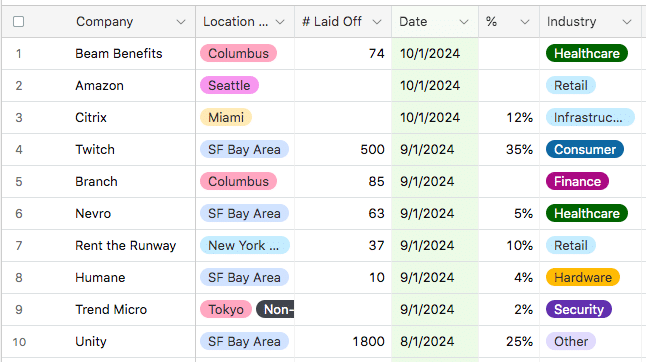Click the 74 laid off value

coord(377,54)
